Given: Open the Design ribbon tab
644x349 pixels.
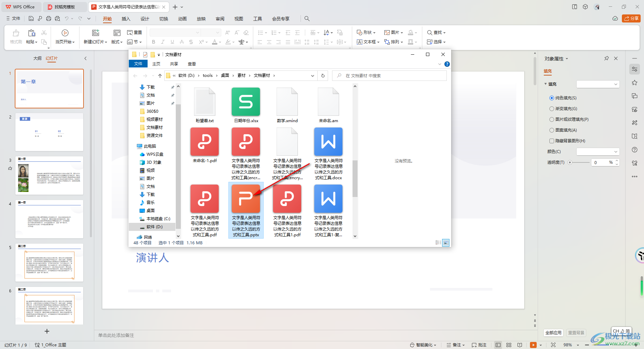Looking at the screenshot, I should pyautogui.click(x=145, y=19).
